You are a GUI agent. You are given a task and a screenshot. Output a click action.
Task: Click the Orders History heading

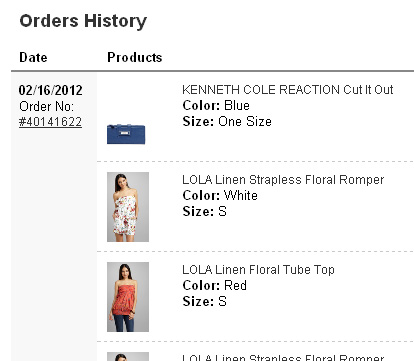83,21
